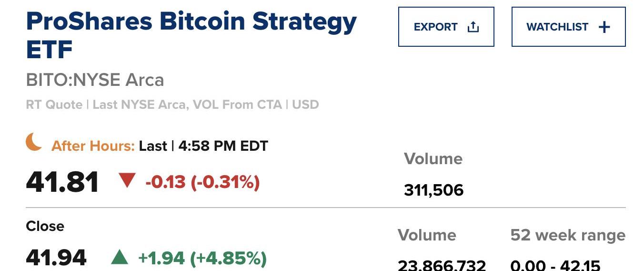Click the orange After Hours label

tap(93, 146)
